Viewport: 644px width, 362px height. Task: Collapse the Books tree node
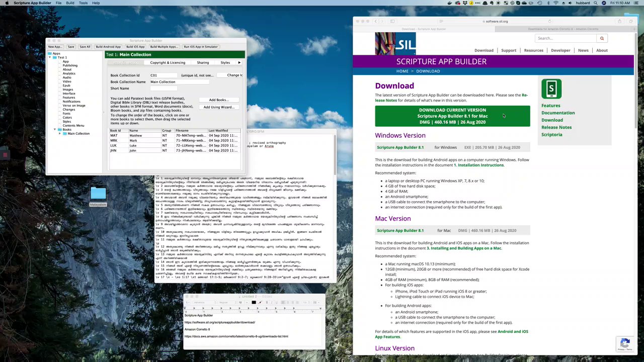click(55, 130)
